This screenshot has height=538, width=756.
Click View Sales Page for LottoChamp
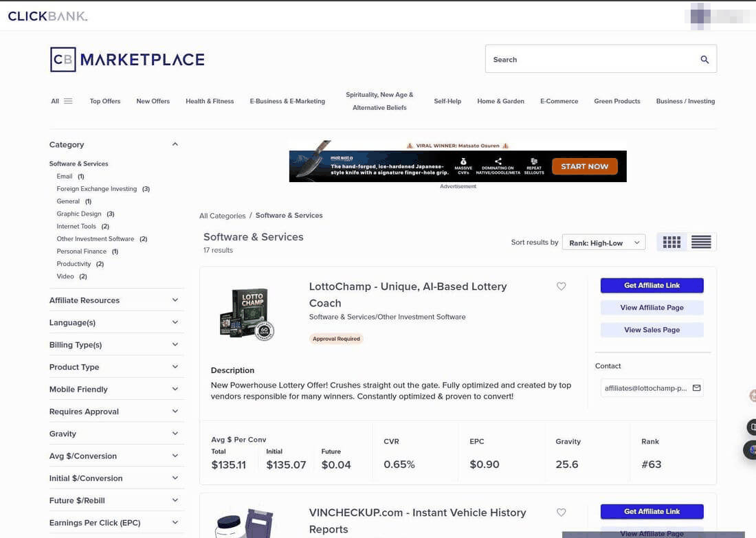652,330
